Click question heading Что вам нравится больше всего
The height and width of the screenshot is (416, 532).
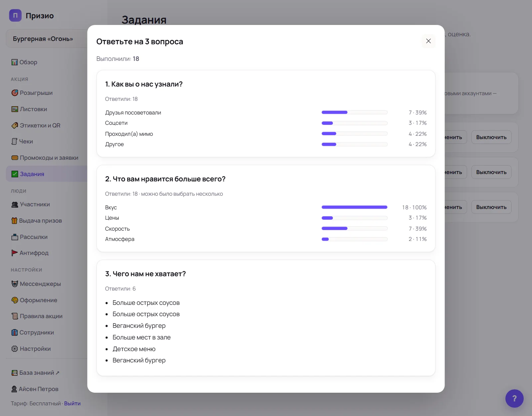click(165, 179)
